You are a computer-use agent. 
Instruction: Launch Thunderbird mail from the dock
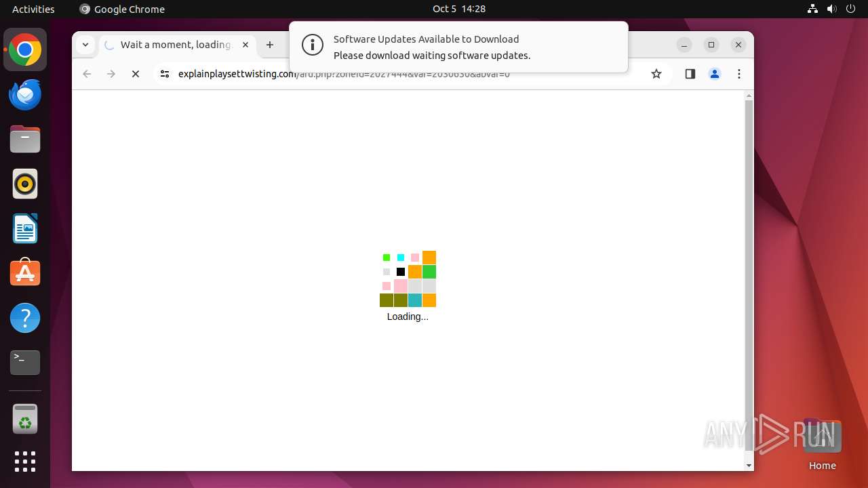pyautogui.click(x=25, y=94)
